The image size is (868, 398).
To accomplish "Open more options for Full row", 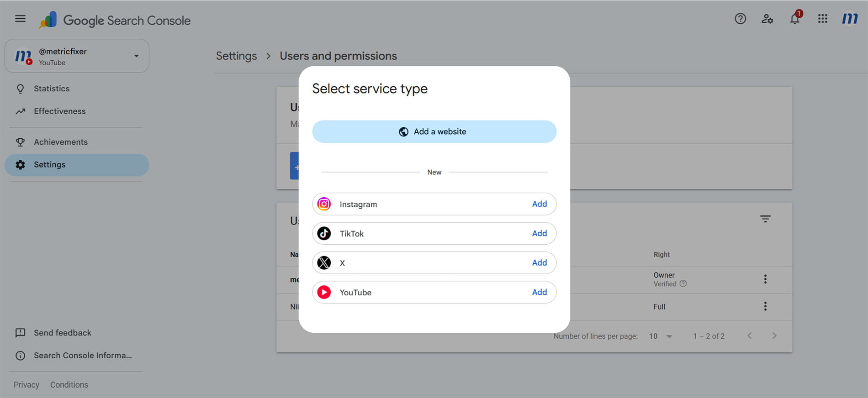I will [765, 306].
